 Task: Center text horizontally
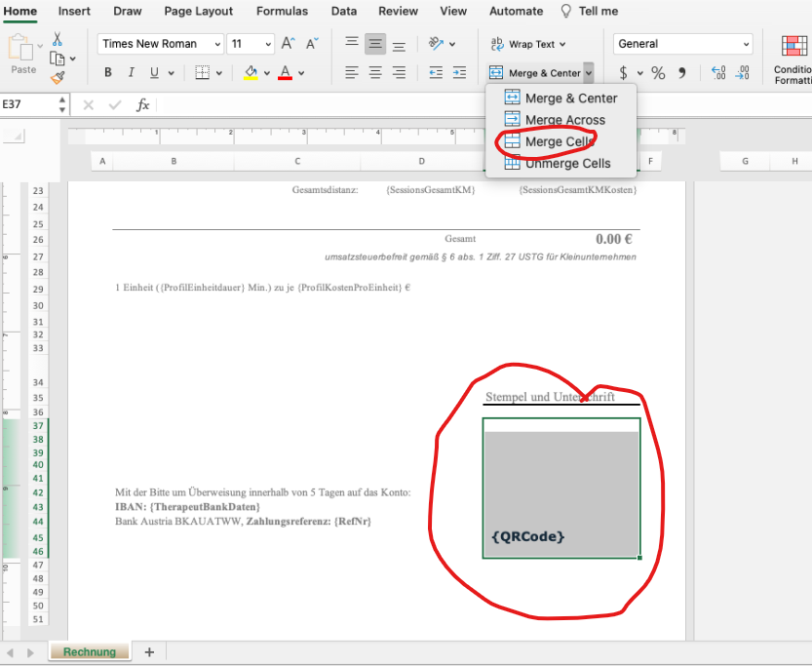375,72
